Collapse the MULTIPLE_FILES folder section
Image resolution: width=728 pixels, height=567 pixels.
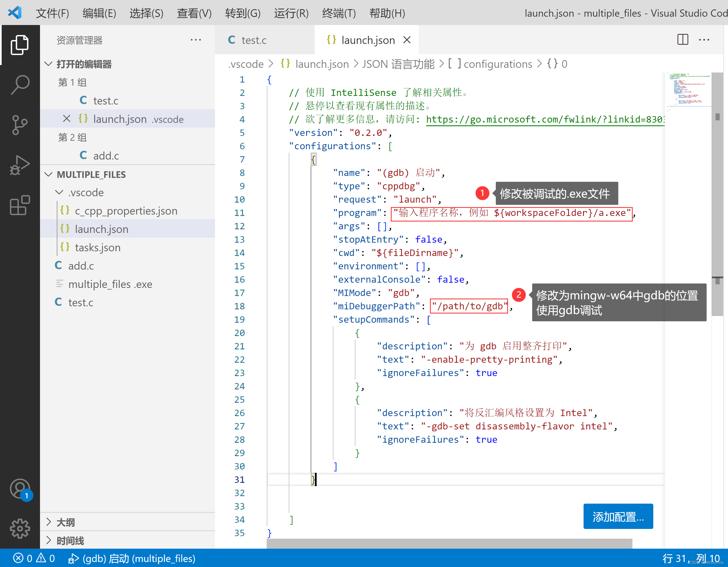48,174
